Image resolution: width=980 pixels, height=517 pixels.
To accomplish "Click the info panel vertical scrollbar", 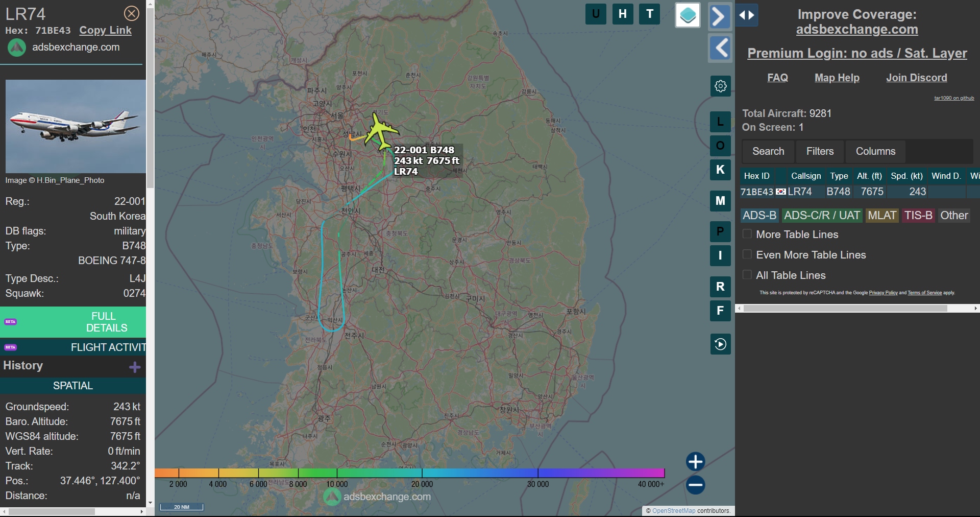I will [150, 97].
